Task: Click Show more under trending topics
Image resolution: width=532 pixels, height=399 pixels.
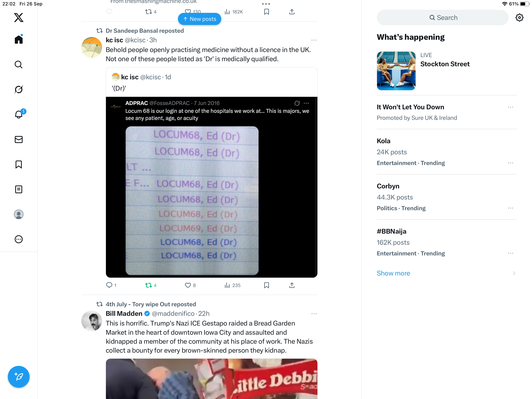Action: pos(393,273)
